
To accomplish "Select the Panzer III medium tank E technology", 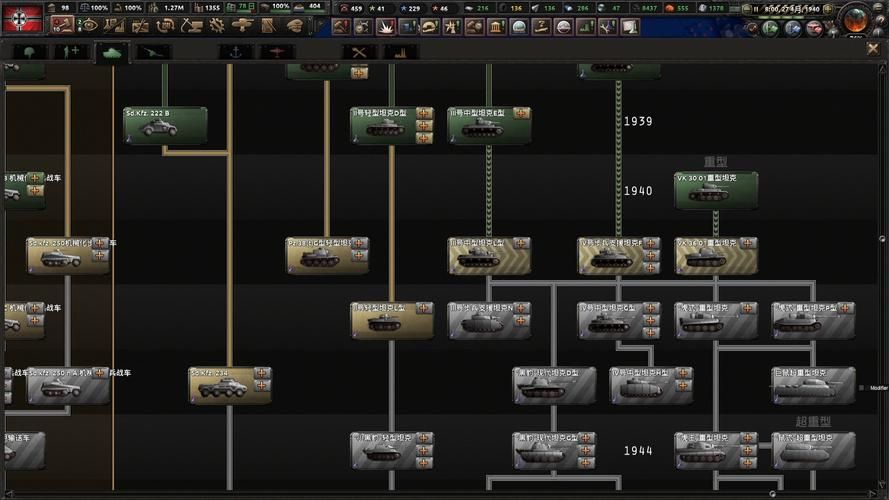I will [x=489, y=126].
